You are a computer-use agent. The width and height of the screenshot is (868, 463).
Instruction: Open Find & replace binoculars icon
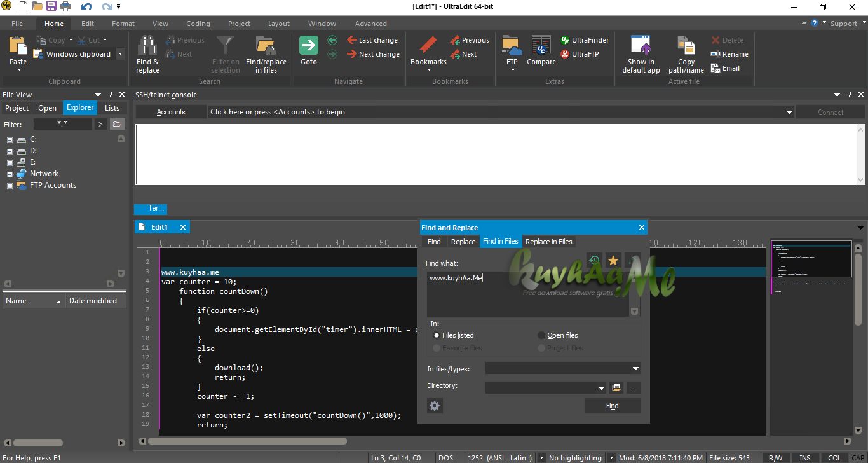pyautogui.click(x=147, y=46)
